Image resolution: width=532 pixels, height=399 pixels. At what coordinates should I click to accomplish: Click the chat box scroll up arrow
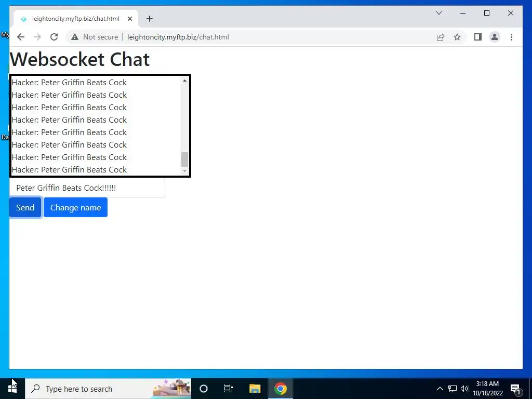(x=184, y=81)
